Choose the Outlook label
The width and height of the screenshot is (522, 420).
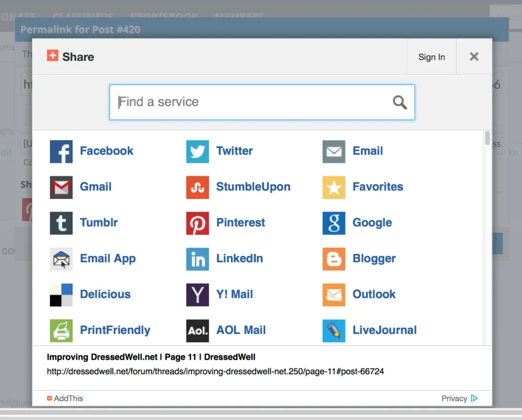pos(374,294)
